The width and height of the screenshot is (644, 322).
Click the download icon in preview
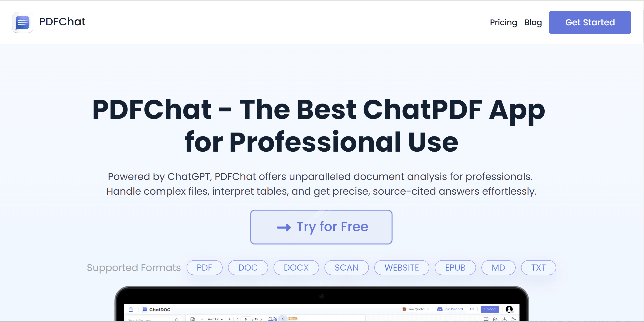coord(505,319)
